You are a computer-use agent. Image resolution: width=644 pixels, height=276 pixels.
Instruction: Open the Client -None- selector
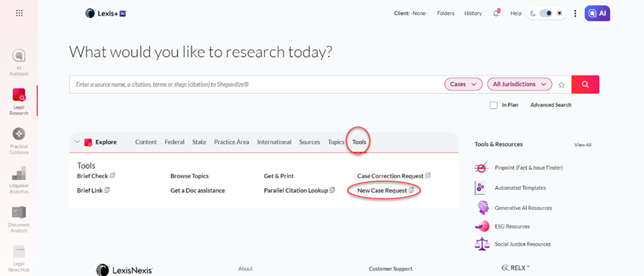tap(410, 14)
